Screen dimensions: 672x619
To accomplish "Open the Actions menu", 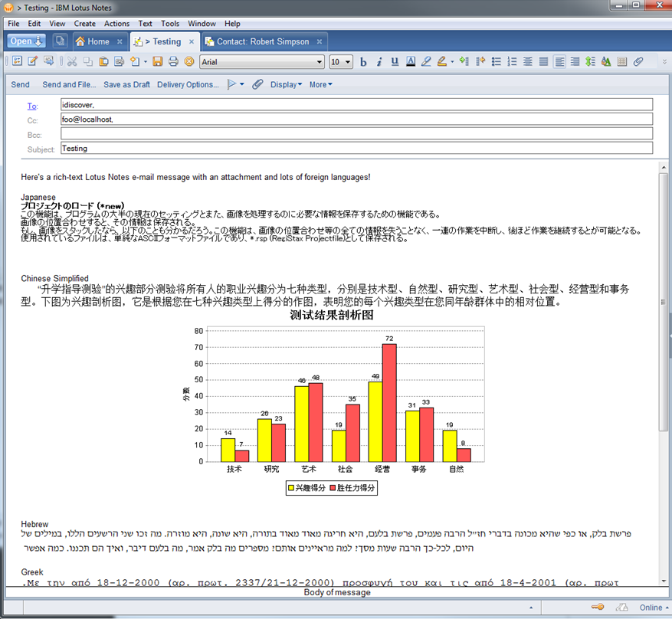I will click(x=116, y=24).
